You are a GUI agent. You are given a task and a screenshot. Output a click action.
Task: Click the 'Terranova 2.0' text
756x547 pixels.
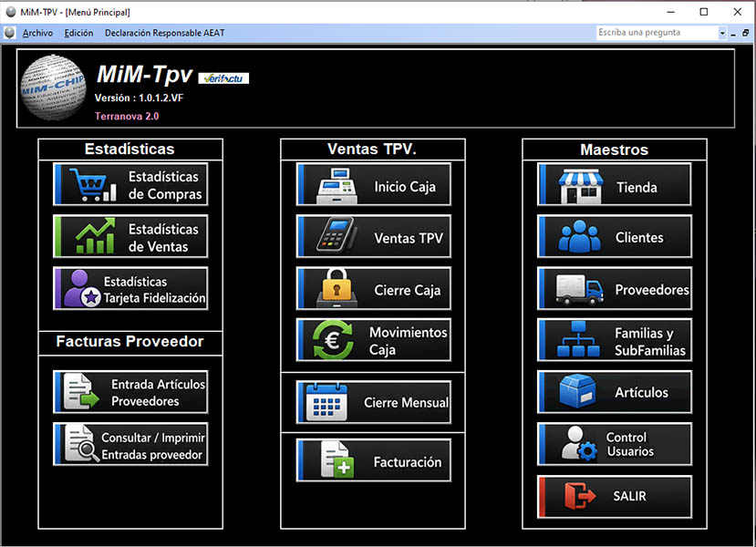click(x=127, y=116)
